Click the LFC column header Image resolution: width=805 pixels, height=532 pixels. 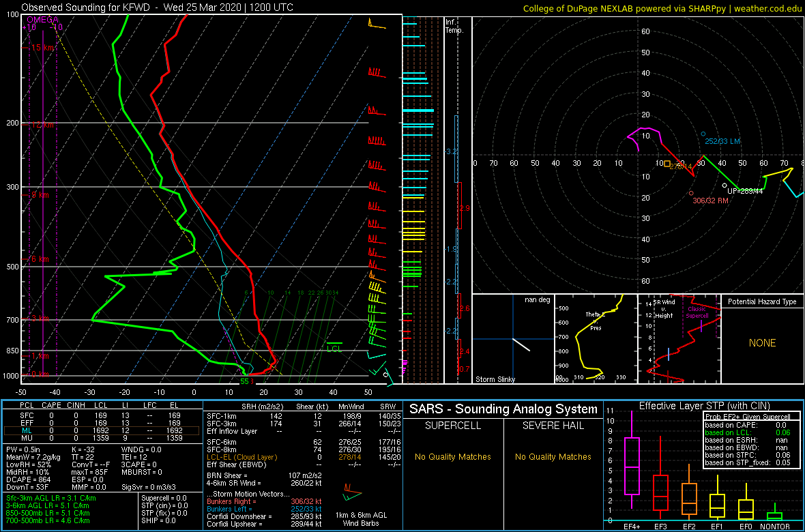tap(151, 407)
